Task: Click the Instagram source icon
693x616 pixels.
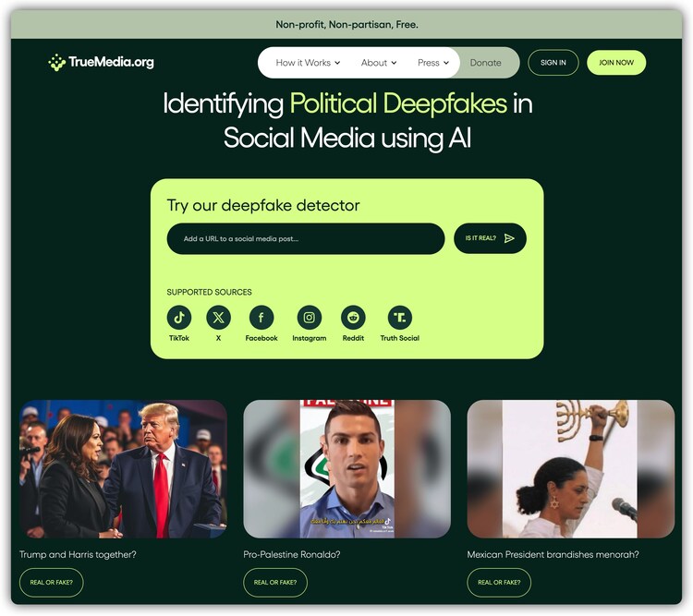Action: pos(309,318)
